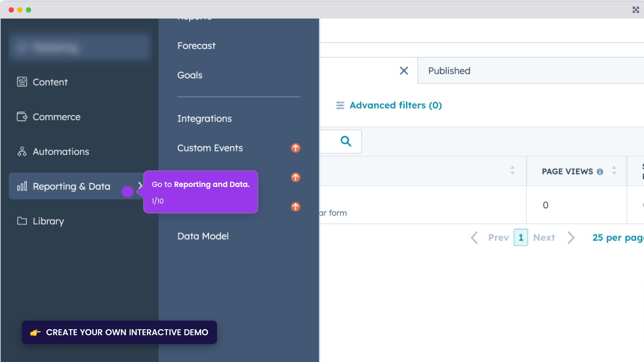Open the Library folder icon
This screenshot has width=644, height=362.
[22, 221]
